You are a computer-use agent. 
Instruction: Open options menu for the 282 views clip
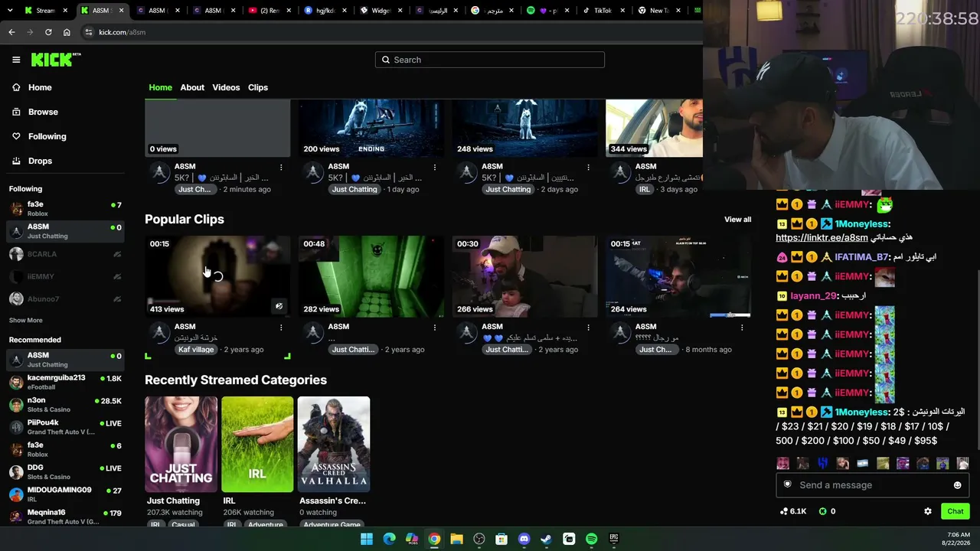coord(435,328)
